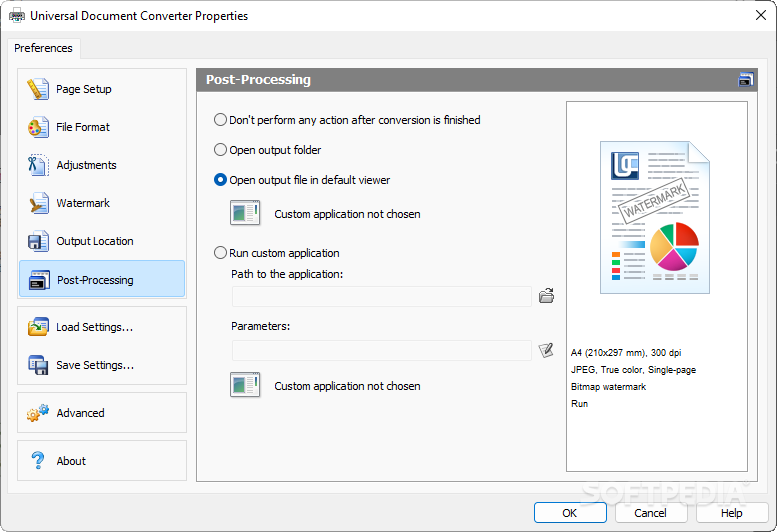Image resolution: width=777 pixels, height=532 pixels.
Task: Click the Page Setup ruler icon
Action: (38, 89)
